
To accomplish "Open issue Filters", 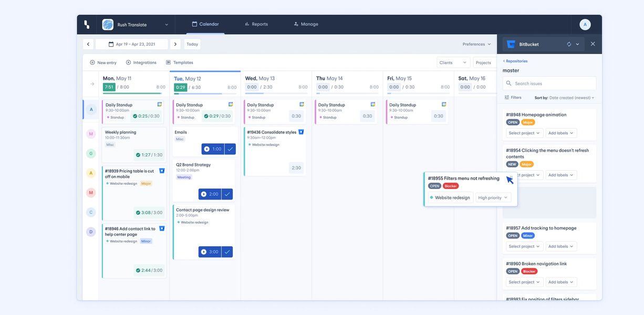I will click(x=513, y=98).
